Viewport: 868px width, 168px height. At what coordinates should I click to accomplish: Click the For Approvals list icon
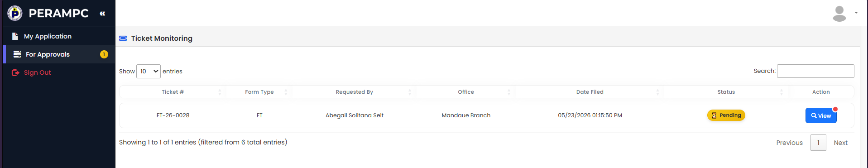click(17, 54)
